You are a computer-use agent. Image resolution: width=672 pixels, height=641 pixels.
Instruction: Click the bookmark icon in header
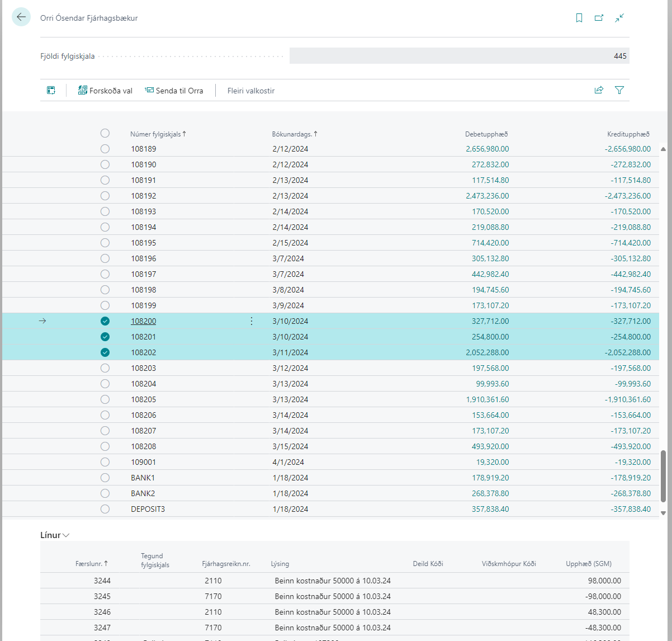click(579, 18)
